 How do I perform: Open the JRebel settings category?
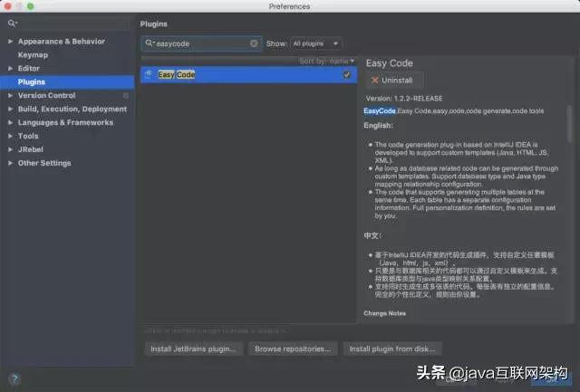[x=30, y=149]
